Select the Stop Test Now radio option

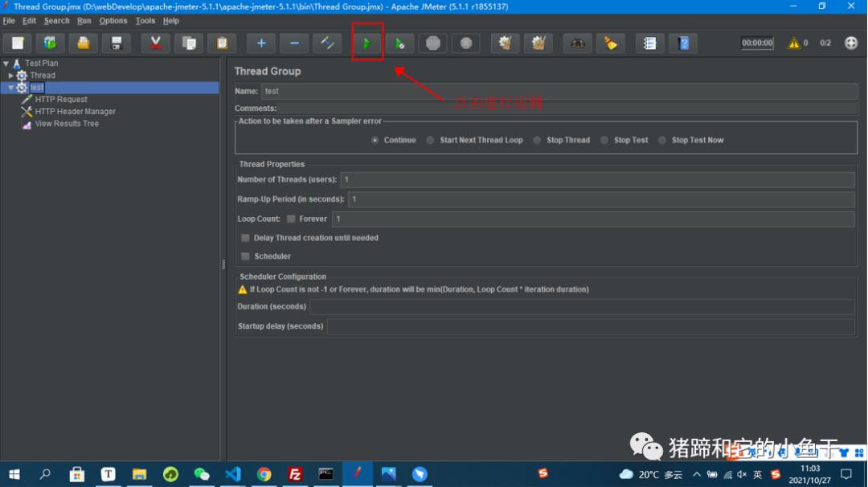tap(662, 140)
